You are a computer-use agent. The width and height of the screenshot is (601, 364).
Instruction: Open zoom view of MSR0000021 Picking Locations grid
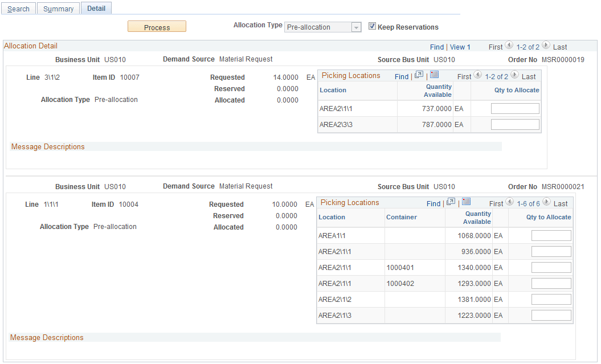[451, 203]
